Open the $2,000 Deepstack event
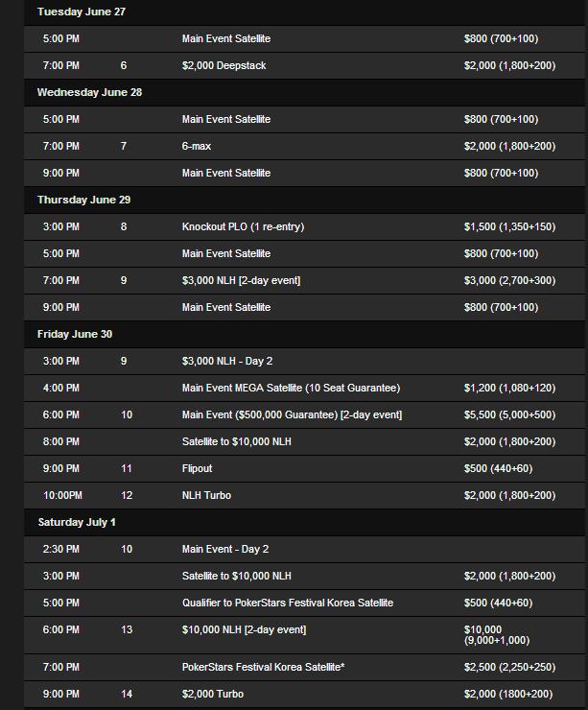588x710 pixels. pos(223,65)
